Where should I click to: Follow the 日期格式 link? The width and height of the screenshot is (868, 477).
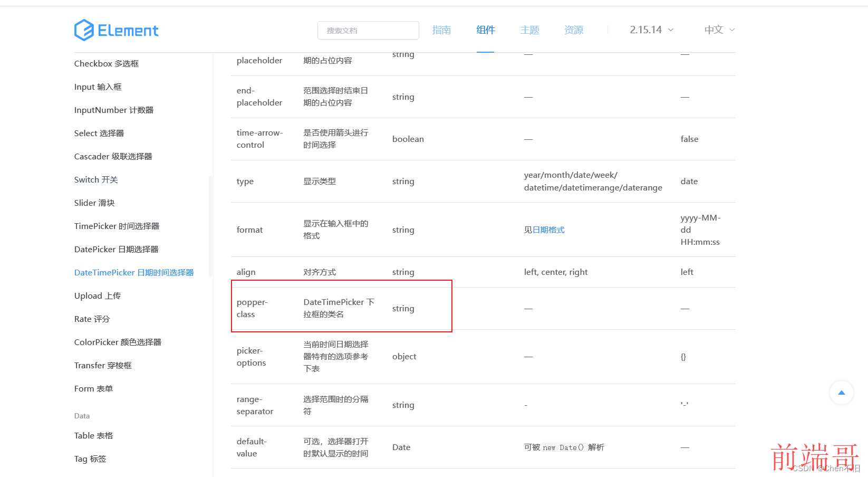548,230
